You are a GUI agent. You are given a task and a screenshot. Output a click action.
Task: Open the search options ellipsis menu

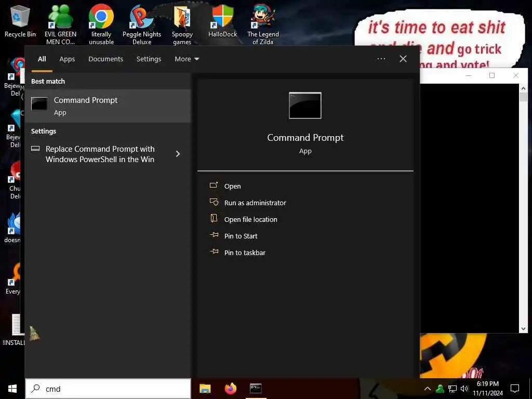[x=381, y=59]
